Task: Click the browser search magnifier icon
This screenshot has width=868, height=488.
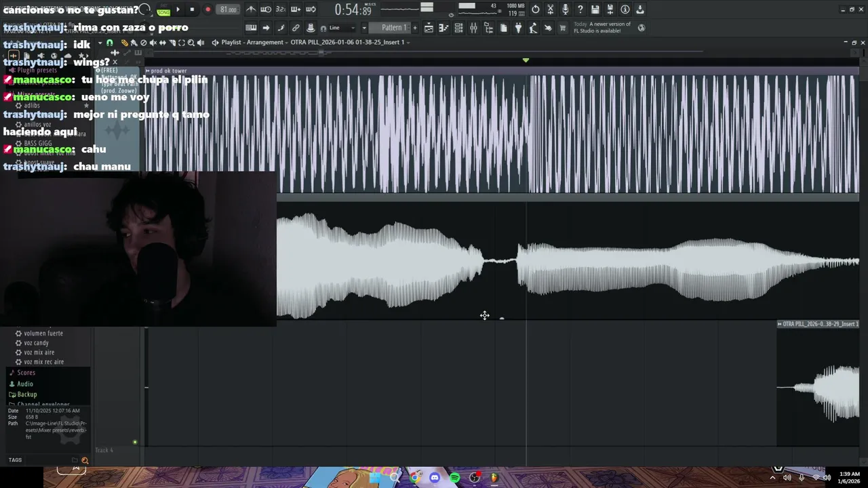Action: click(x=85, y=460)
